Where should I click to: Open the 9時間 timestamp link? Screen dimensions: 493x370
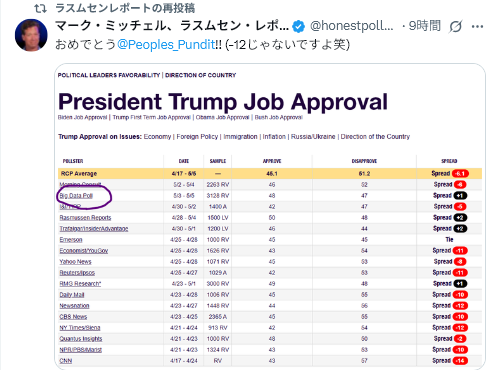424,26
